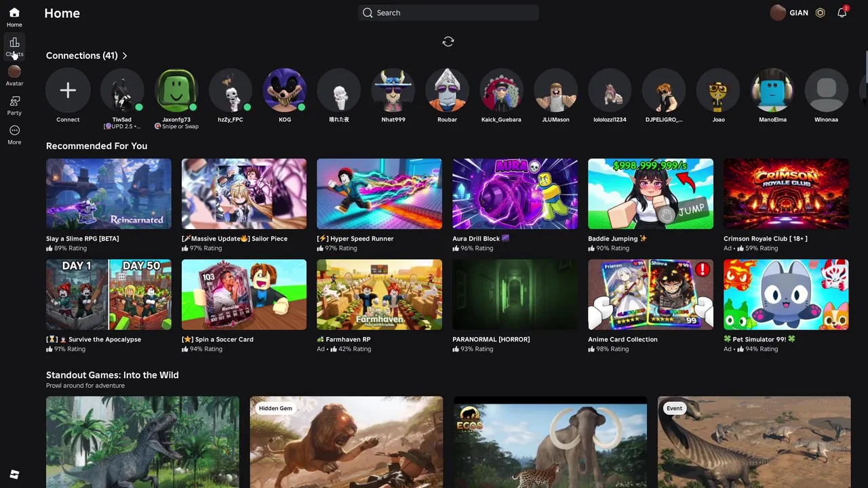Open Joao's connection avatar
Image resolution: width=868 pixels, height=488 pixels.
(x=719, y=90)
